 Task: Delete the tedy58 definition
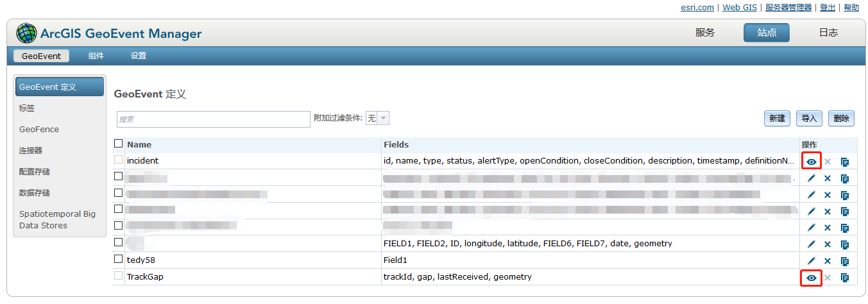point(828,261)
